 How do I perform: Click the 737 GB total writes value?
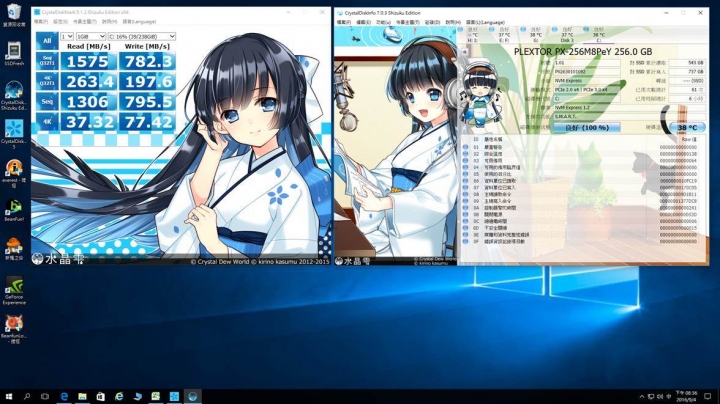687,72
